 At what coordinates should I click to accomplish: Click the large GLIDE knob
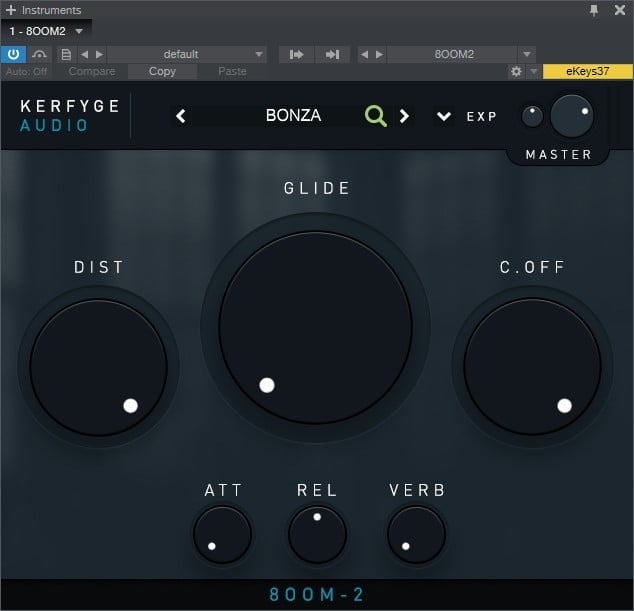pyautogui.click(x=315, y=329)
